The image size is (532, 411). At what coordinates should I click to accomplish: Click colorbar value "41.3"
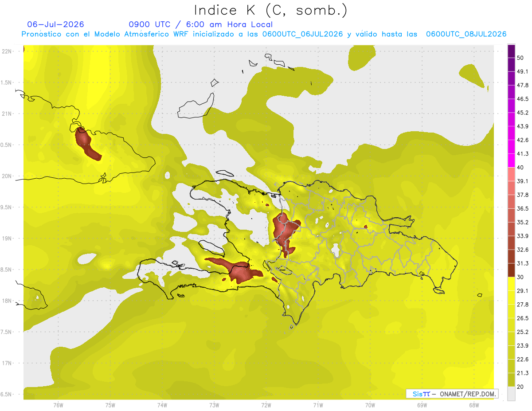coord(523,154)
